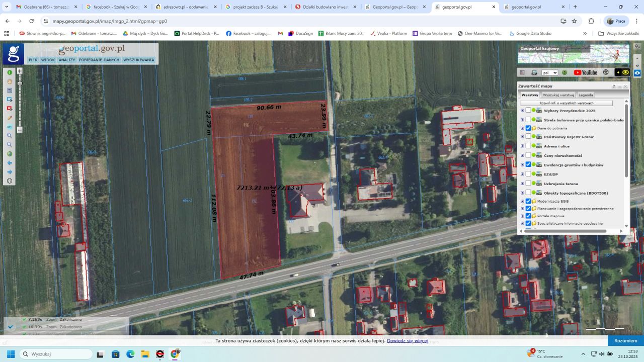Open Windows Start menu

[x=11, y=354]
